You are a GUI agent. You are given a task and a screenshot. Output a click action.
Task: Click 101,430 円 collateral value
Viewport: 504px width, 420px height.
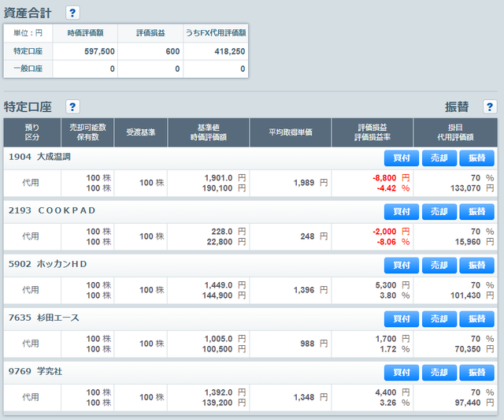[472, 295]
